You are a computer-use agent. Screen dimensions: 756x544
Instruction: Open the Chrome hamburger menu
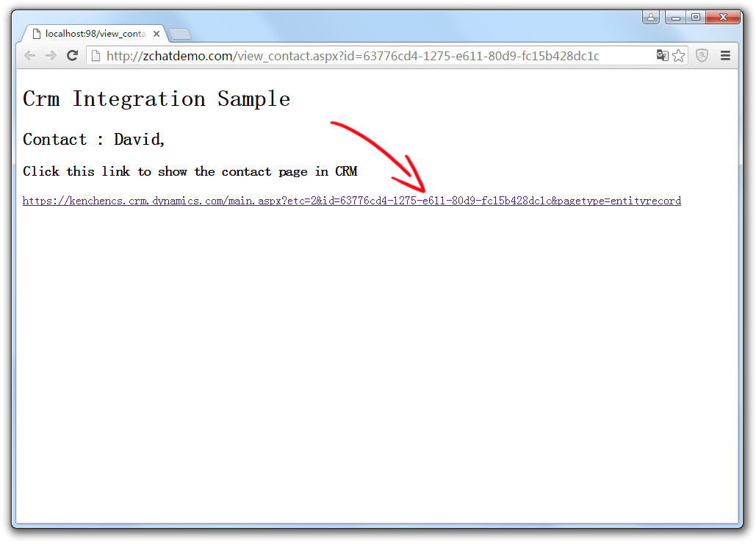pyautogui.click(x=725, y=56)
